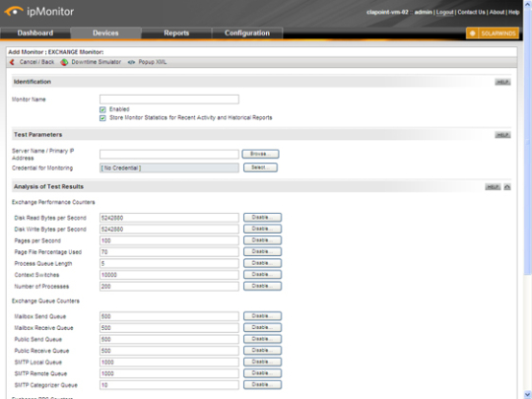The width and height of the screenshot is (532, 399).
Task: Open the Contact Us link
Action: click(471, 12)
